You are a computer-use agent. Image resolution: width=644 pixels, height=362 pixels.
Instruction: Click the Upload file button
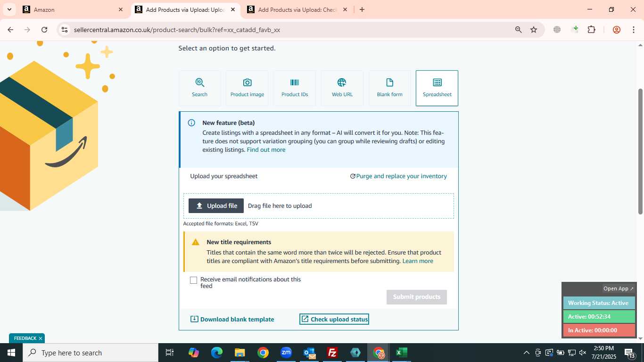216,206
